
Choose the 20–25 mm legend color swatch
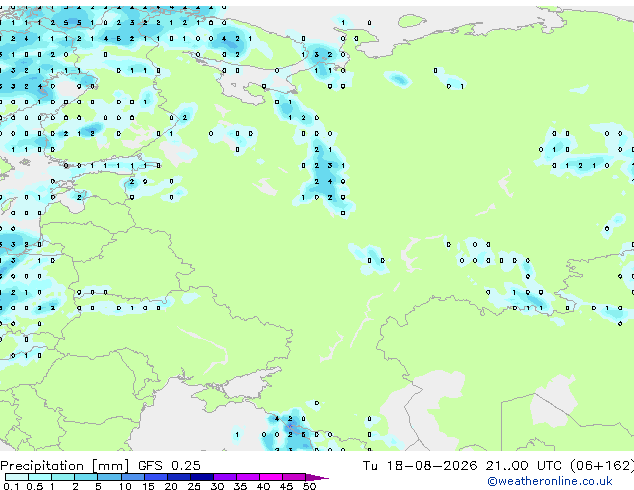[179, 477]
